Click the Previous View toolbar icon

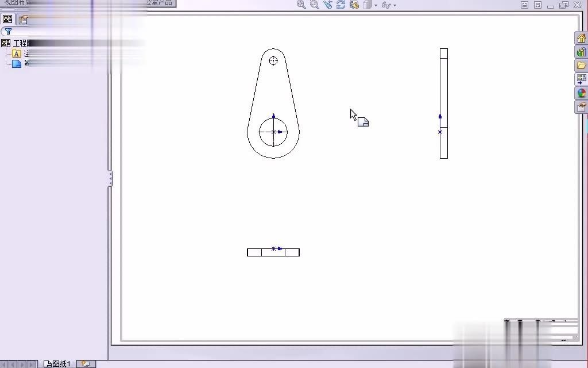[x=327, y=5]
